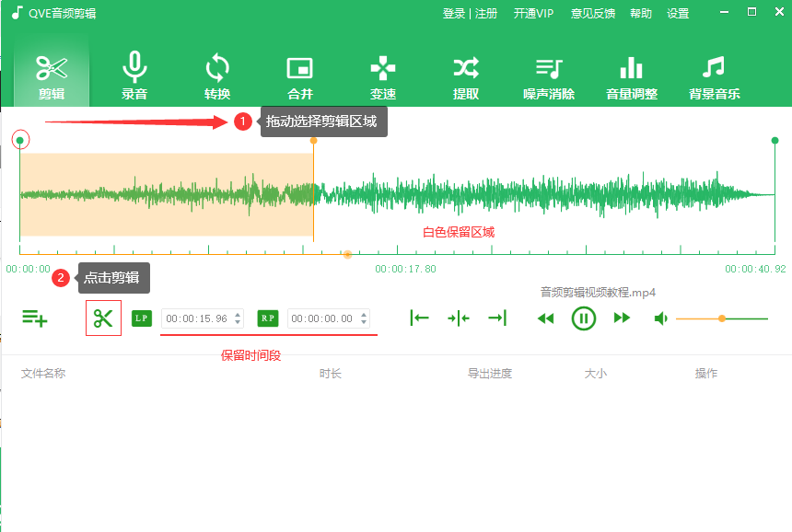Image resolution: width=792 pixels, height=532 pixels.
Task: Click the green LP marker button
Action: click(x=141, y=318)
